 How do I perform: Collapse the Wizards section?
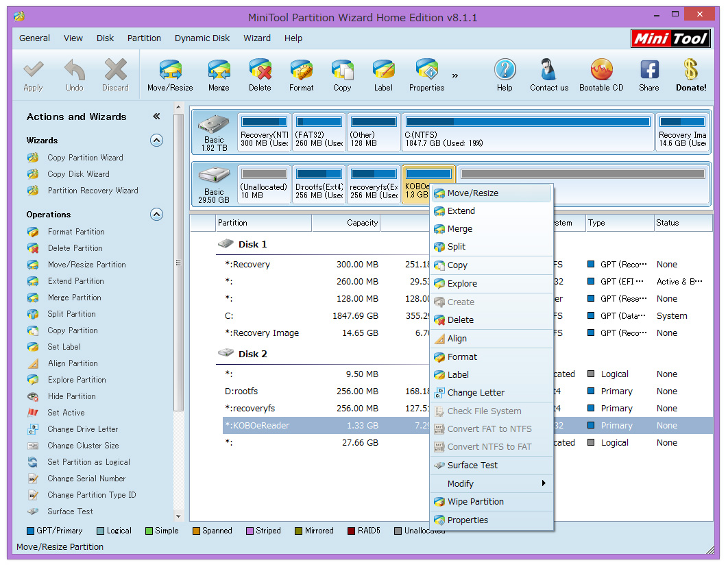pos(156,141)
